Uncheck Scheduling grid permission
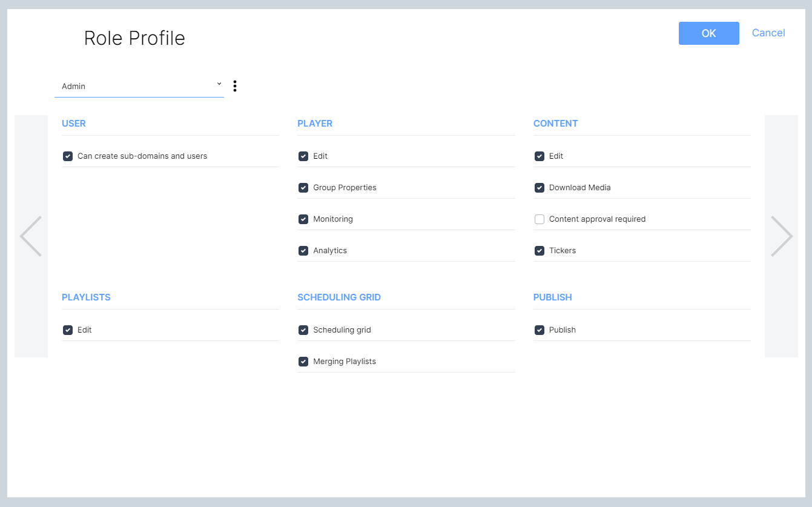This screenshot has height=507, width=812. [x=303, y=330]
